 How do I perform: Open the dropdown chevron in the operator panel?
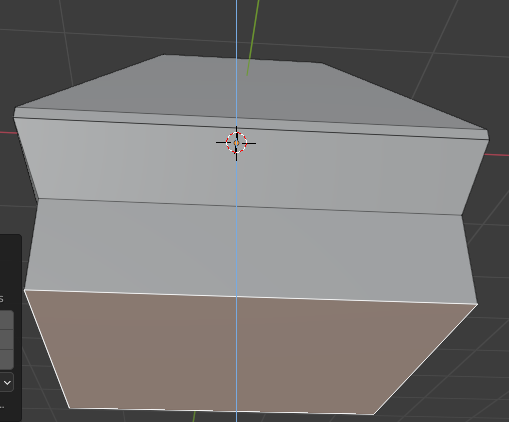[x=7, y=383]
